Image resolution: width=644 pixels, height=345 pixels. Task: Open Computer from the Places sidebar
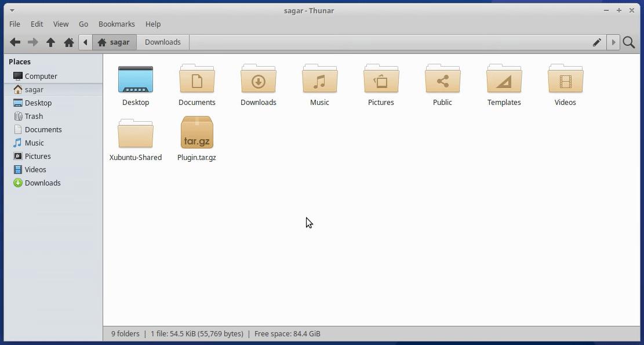click(x=41, y=76)
